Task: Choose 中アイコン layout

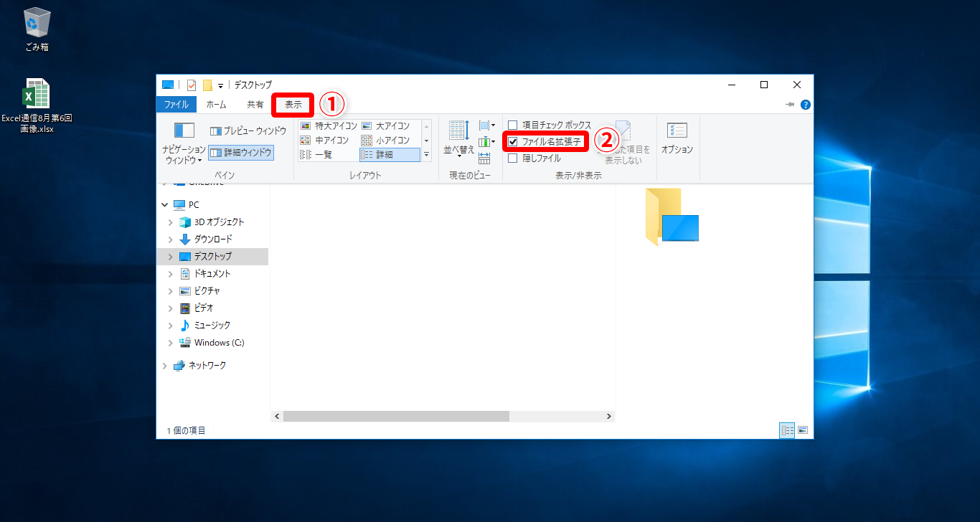Action: coord(324,141)
